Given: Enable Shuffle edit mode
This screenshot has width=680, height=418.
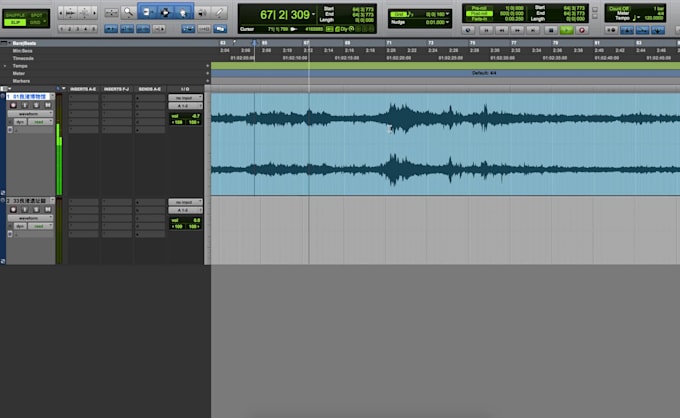Looking at the screenshot, I should [x=15, y=15].
